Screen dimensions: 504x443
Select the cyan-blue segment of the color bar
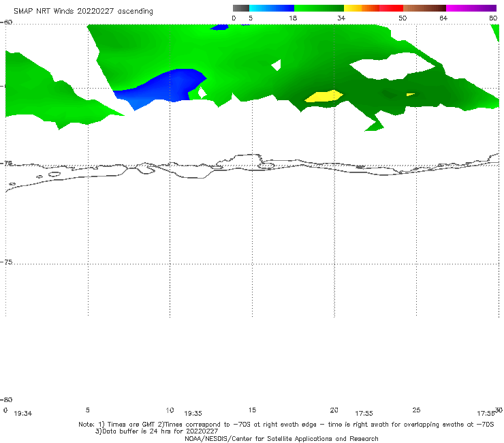click(272, 8)
